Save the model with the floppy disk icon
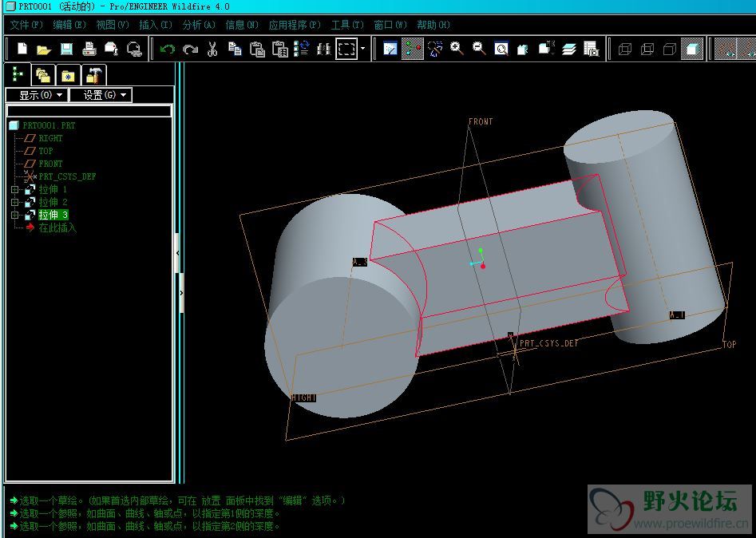This screenshot has width=756, height=538. [66, 49]
